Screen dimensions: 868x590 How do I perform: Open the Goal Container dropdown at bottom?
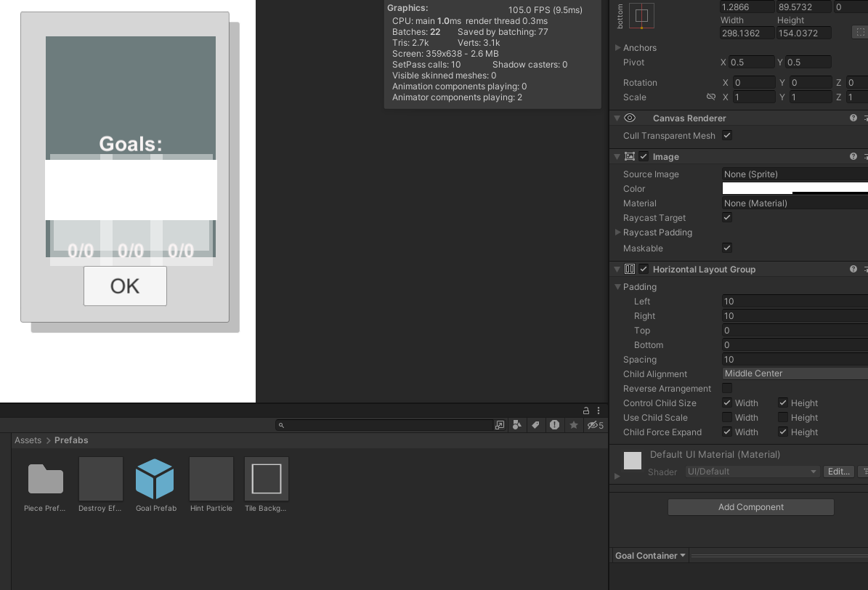[x=649, y=555]
